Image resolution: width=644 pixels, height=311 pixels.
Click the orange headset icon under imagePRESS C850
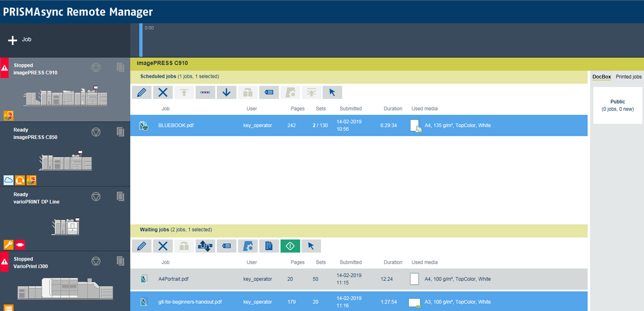pyautogui.click(x=20, y=180)
